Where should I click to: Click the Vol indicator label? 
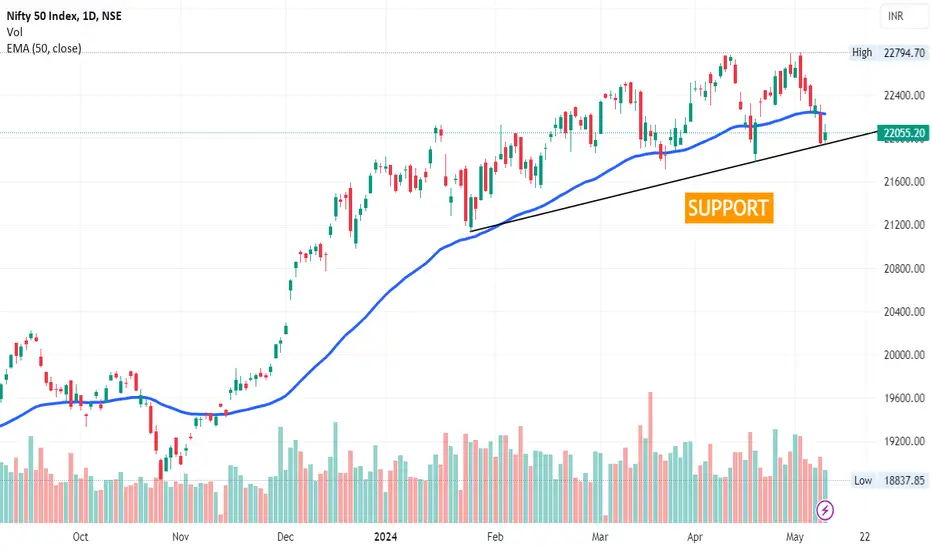[14, 32]
